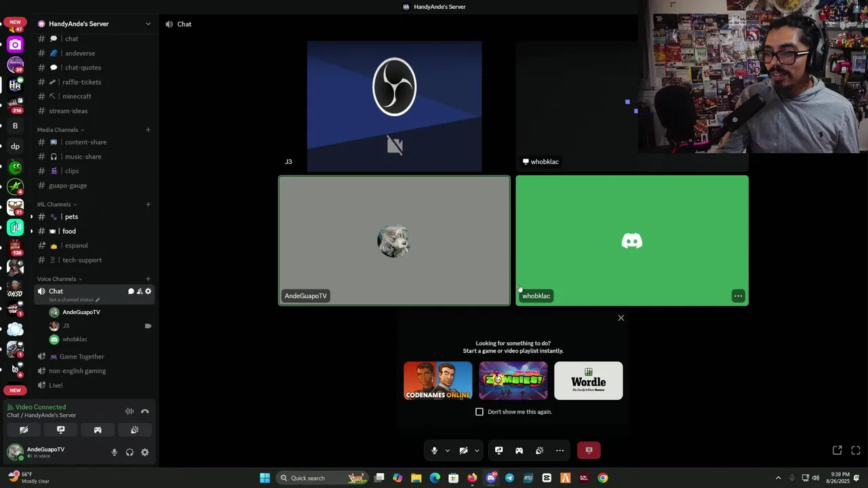Screen dimensions: 868x488
Task: Click share your screen icon in call bar
Action: coord(498,451)
